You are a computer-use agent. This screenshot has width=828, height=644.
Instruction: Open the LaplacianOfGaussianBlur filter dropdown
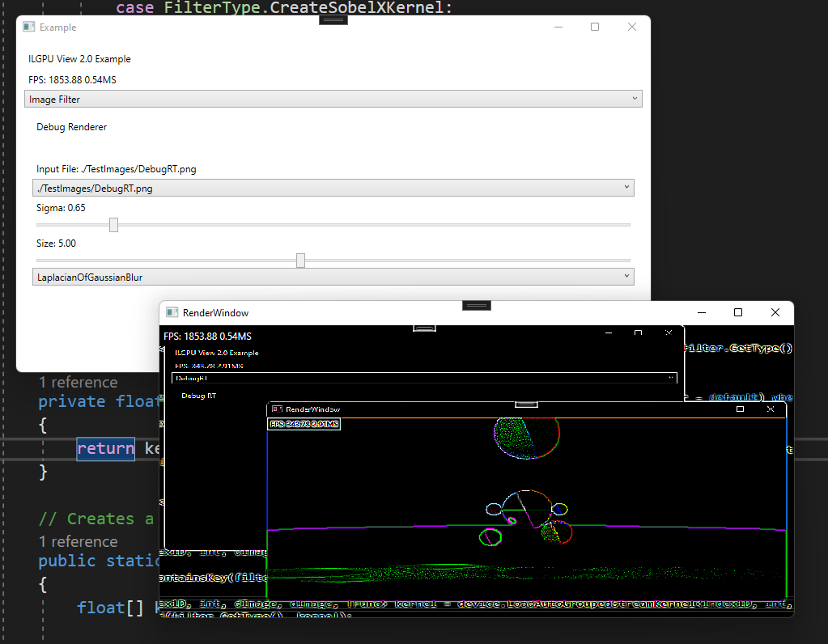pos(333,277)
